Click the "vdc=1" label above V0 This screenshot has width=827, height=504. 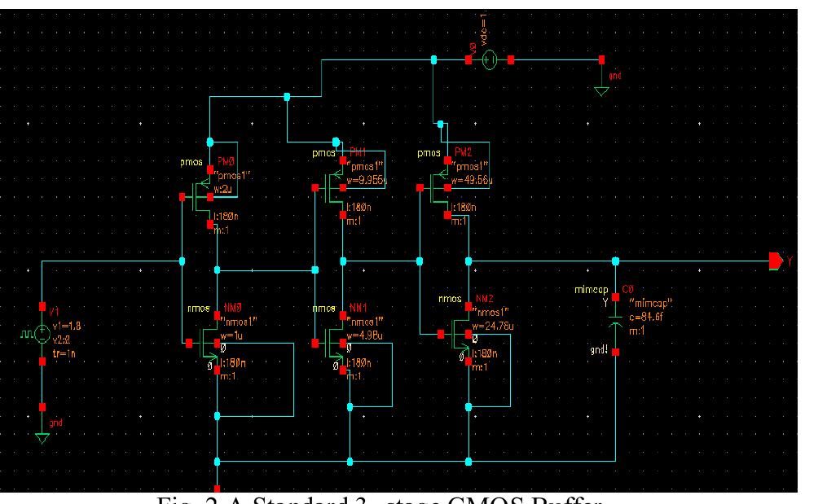click(x=484, y=31)
